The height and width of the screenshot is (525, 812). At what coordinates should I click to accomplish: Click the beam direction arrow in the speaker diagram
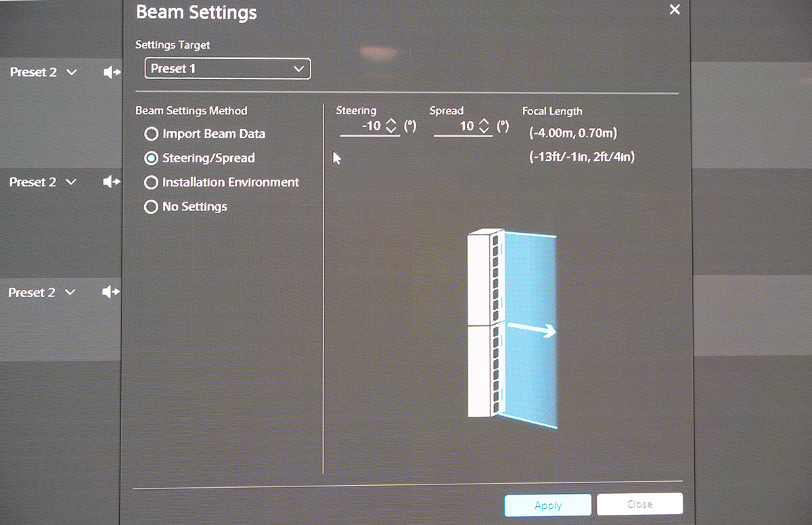(532, 329)
